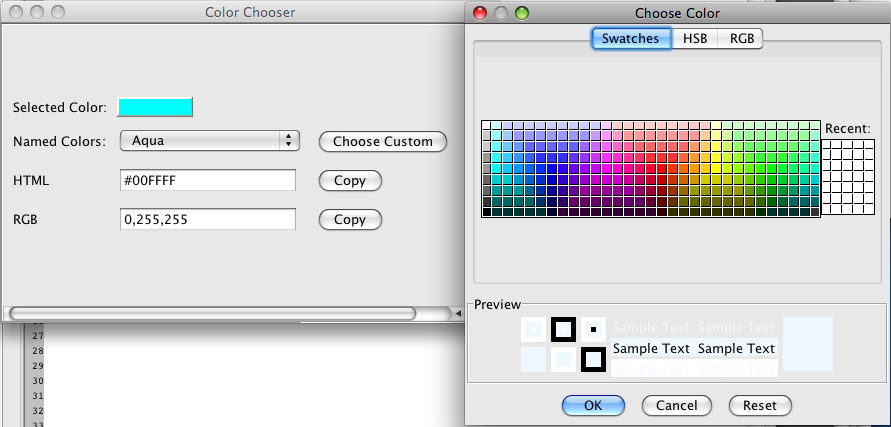Click line number 32 in the editor gutter

click(38, 411)
